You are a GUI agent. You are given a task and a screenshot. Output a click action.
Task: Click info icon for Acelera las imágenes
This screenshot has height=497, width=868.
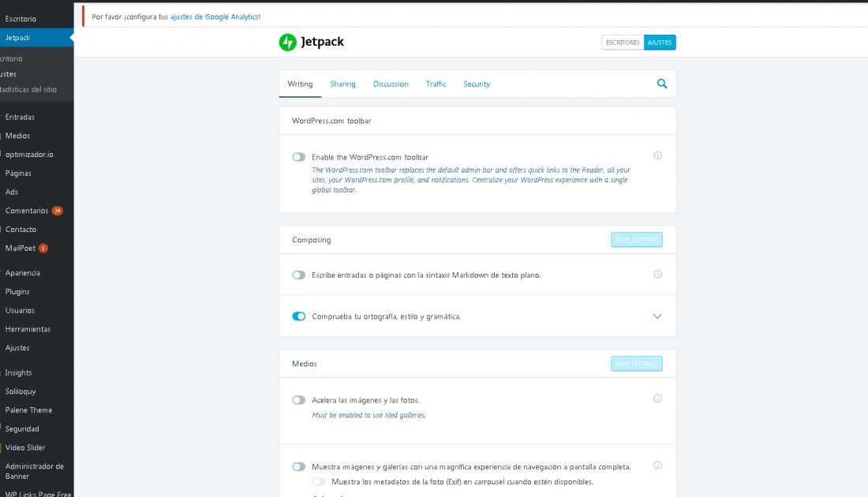click(657, 398)
